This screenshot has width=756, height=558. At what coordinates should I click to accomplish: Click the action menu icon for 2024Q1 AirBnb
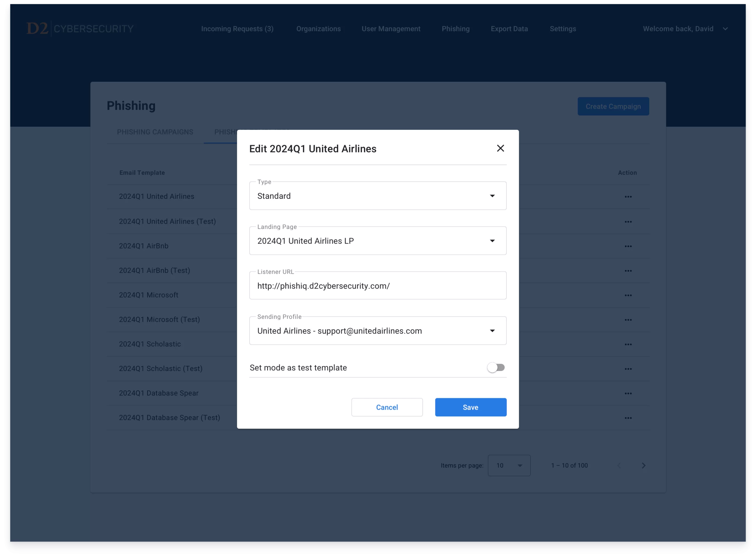point(628,245)
